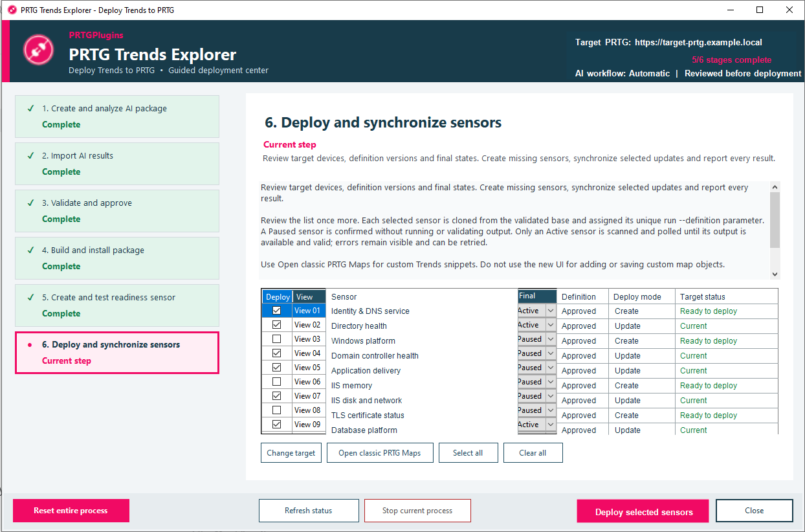This screenshot has height=532, width=805.
Task: Click the PRTG Trends Explorer plug logo
Action: (x=39, y=49)
